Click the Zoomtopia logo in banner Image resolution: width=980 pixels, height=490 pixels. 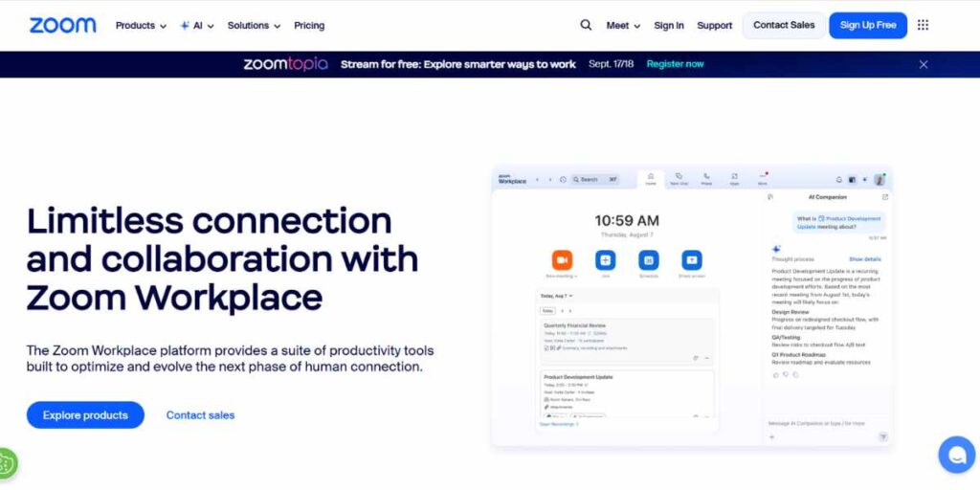click(x=285, y=64)
